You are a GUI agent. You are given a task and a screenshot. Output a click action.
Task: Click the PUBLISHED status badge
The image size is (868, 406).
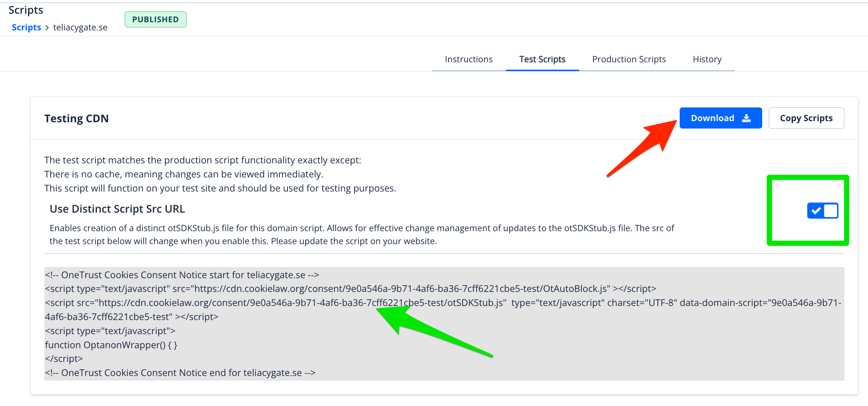click(155, 19)
